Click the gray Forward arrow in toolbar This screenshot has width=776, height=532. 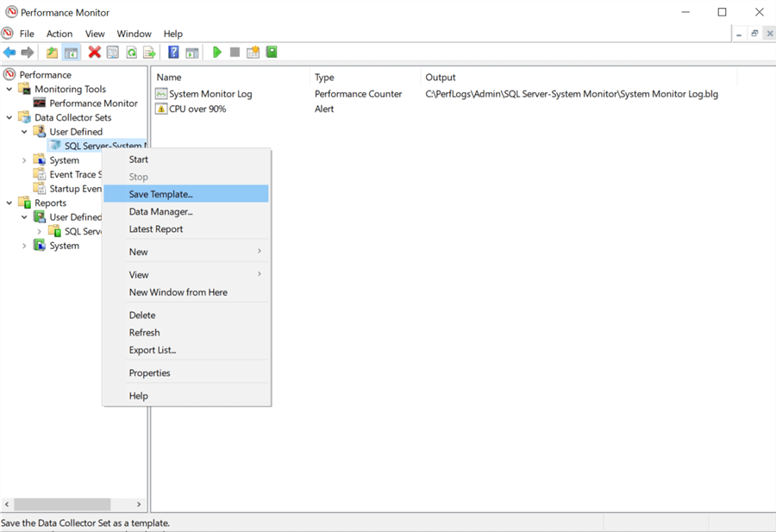coord(28,52)
